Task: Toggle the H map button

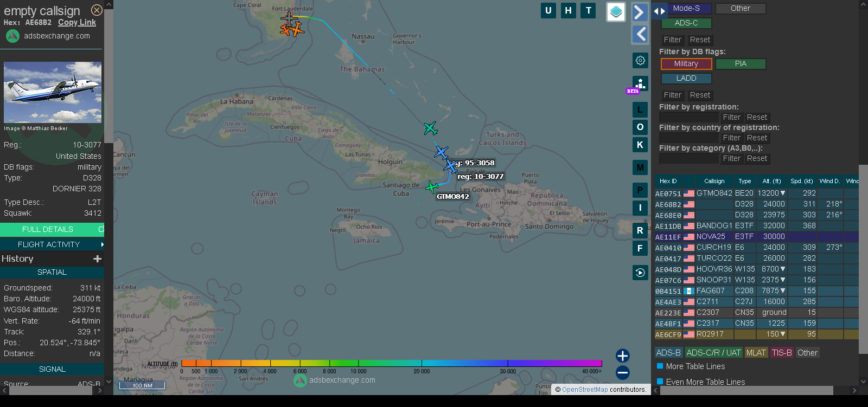Action: coord(568,10)
